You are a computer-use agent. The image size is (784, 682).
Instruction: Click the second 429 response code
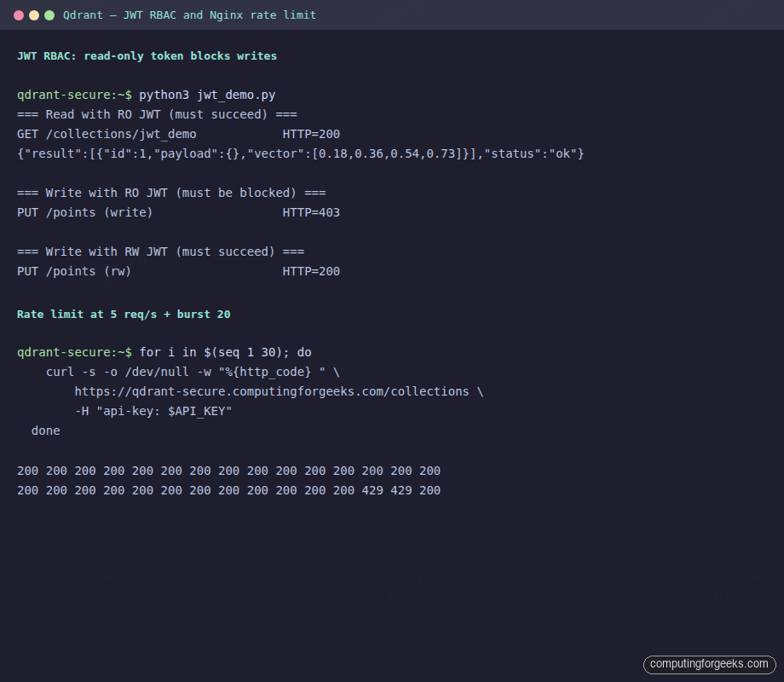tap(401, 490)
